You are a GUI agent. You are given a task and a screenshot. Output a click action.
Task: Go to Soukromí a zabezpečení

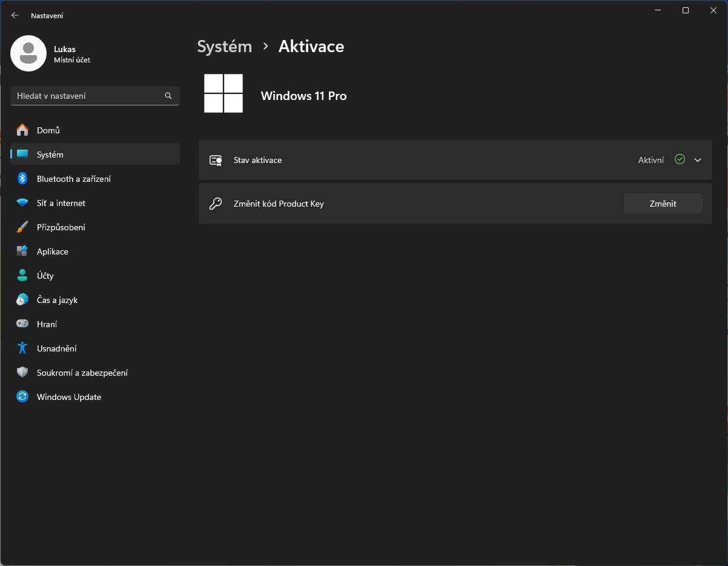82,373
